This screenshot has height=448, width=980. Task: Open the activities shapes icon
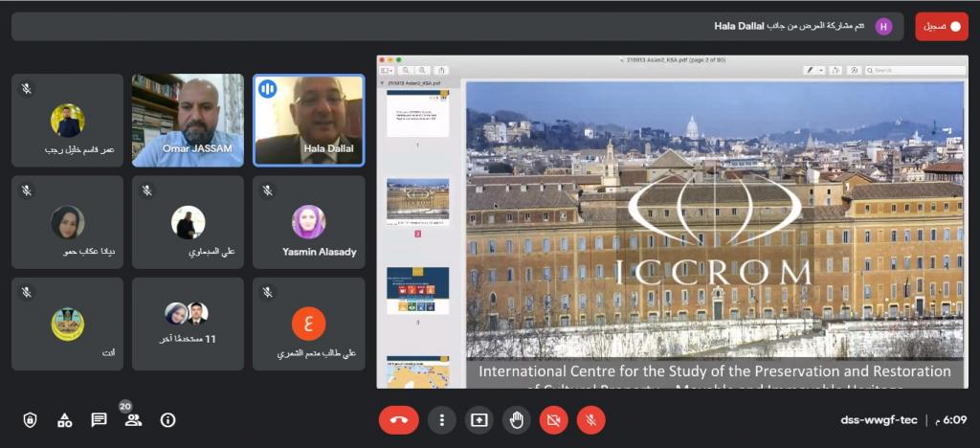(64, 419)
